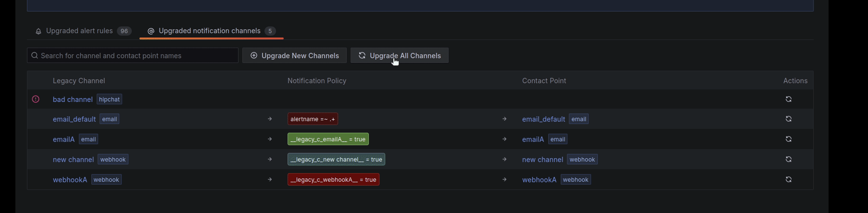Click the refresh action for webhookA row
The width and height of the screenshot is (868, 213).
788,179
